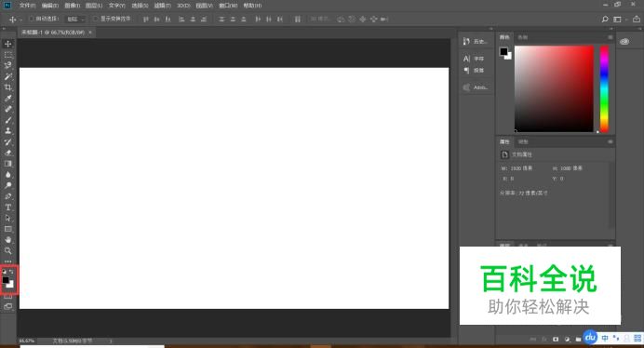The height and width of the screenshot is (348, 644).
Task: Change screen mode at the toolbox bottom
Action: coord(7,306)
